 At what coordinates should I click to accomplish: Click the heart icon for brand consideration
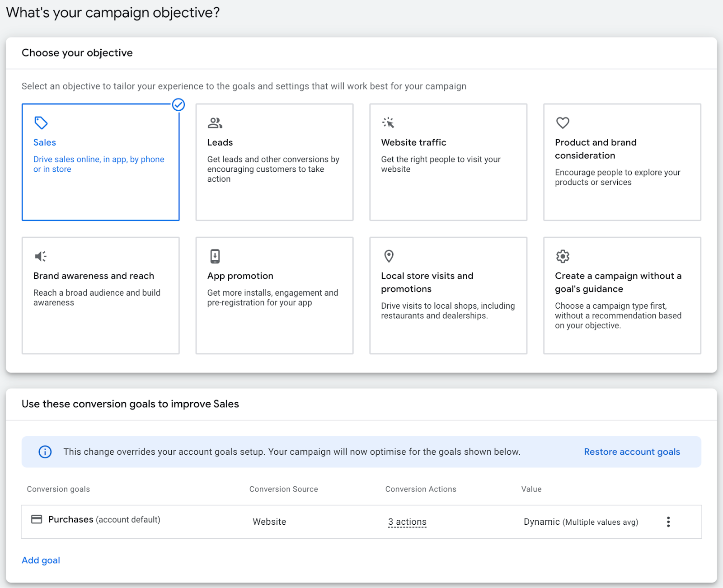[x=563, y=122]
